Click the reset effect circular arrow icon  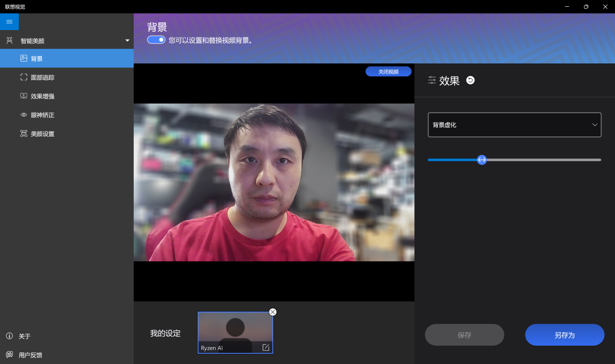click(470, 80)
